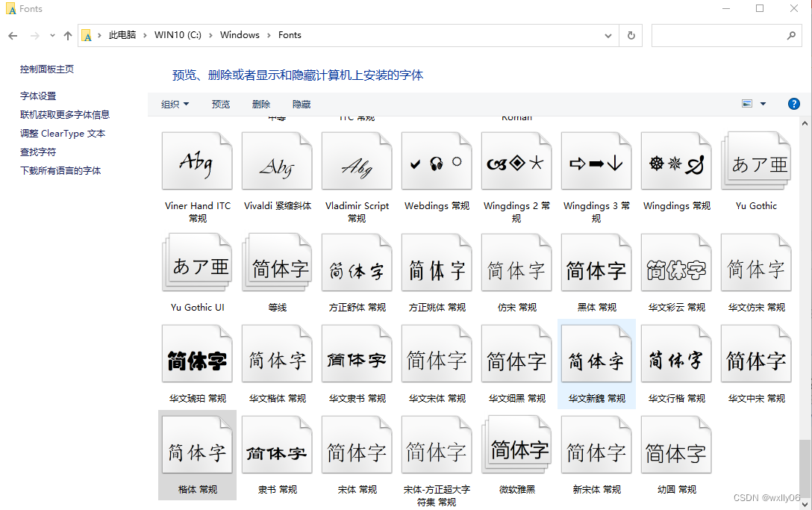Select the Yu Gothic UI font icon
This screenshot has width=812, height=510.
click(x=197, y=262)
